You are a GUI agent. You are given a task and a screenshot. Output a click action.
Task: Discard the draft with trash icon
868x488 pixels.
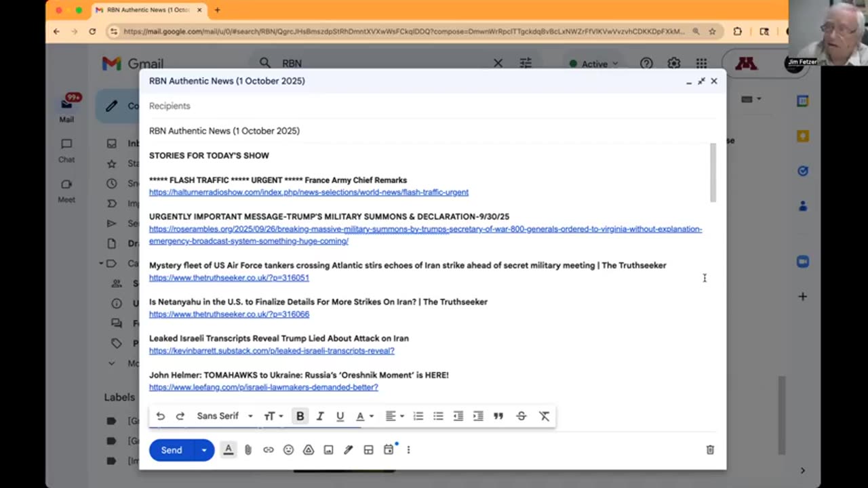tap(710, 449)
